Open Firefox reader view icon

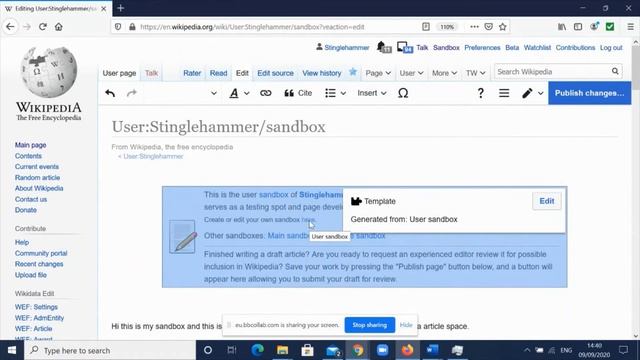426,27
